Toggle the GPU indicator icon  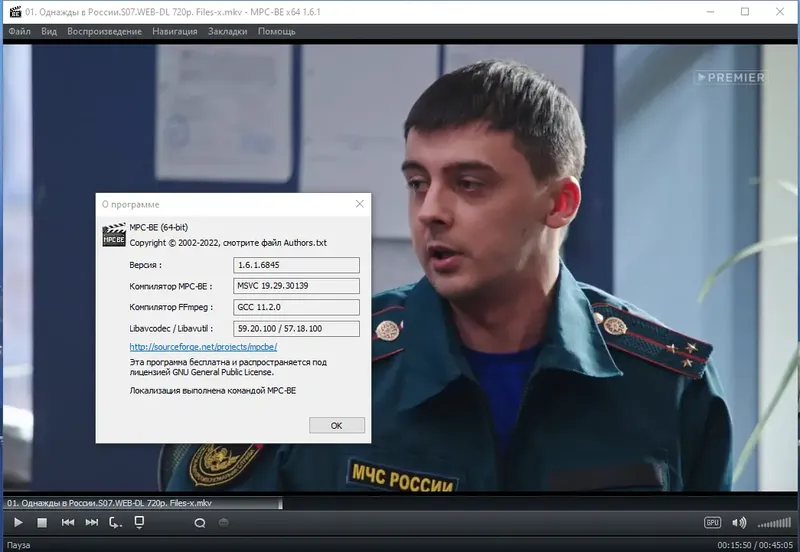[x=712, y=522]
